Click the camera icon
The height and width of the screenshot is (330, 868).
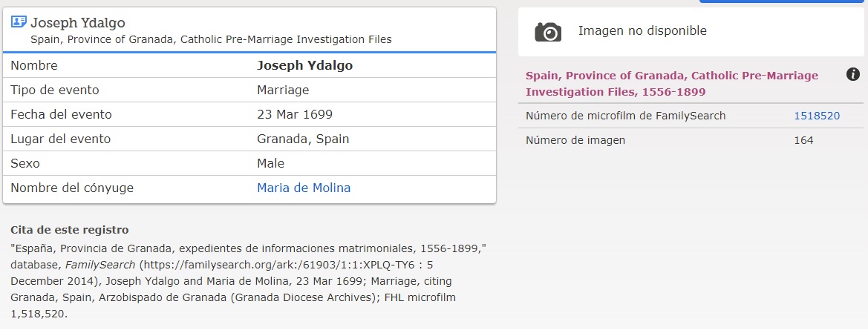coord(548,31)
